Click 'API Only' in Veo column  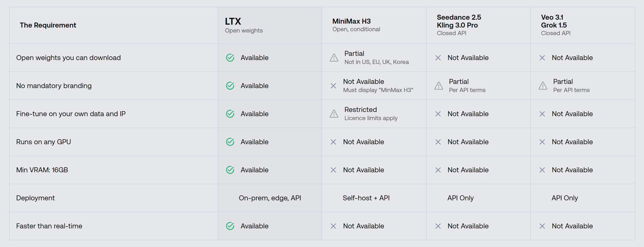[x=565, y=198]
